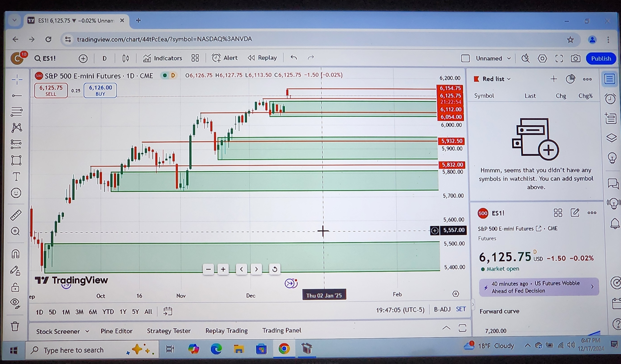Start Replay mode from the toolbar
621x364 pixels.
pyautogui.click(x=262, y=58)
